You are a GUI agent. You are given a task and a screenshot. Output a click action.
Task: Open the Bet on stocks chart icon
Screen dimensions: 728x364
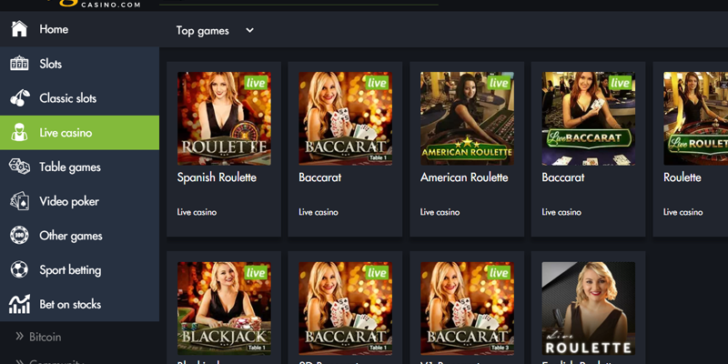[19, 304]
